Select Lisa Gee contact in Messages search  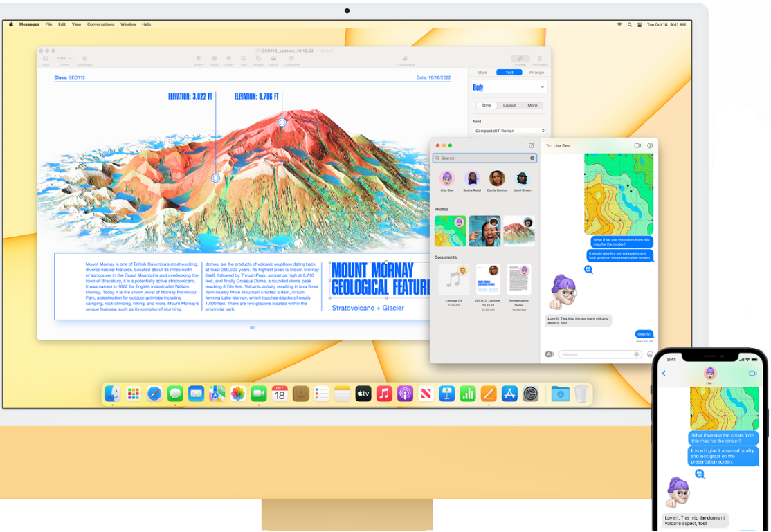(x=447, y=181)
